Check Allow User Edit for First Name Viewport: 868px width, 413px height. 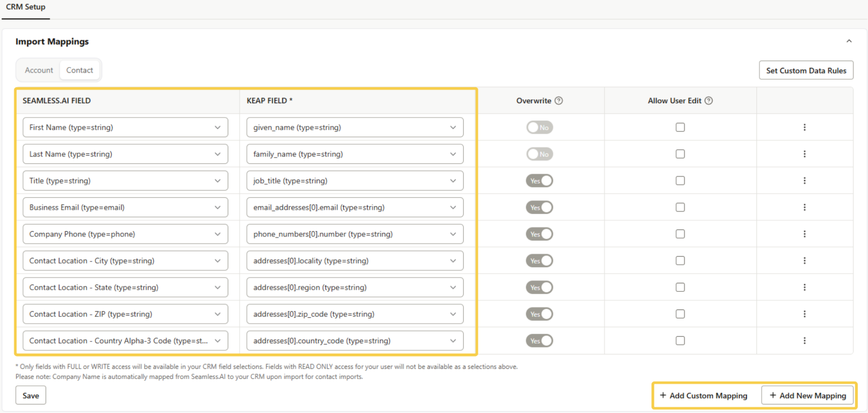coord(680,127)
